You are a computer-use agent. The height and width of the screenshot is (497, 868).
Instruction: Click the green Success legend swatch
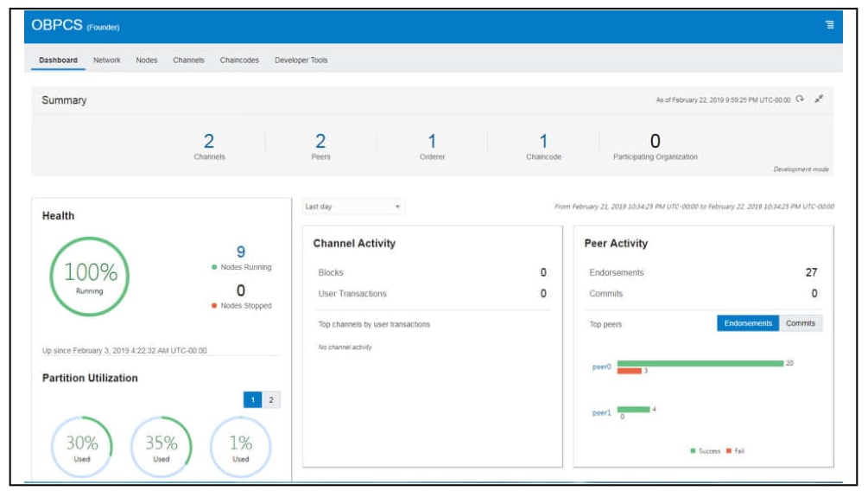[693, 451]
